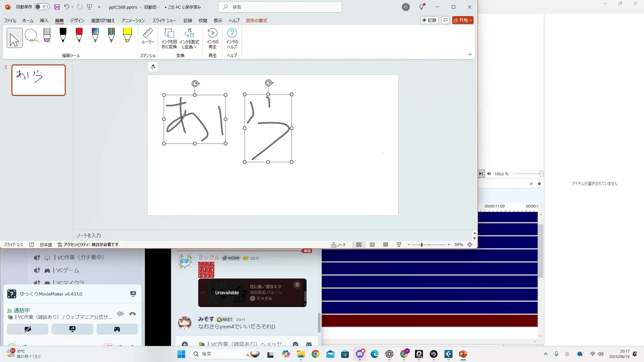This screenshot has height=362, width=644.
Task: Pick the red pen
Action: tap(79, 35)
